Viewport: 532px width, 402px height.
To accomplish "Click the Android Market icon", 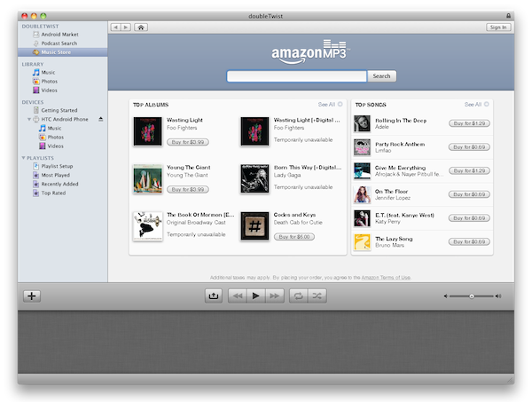I will point(36,35).
